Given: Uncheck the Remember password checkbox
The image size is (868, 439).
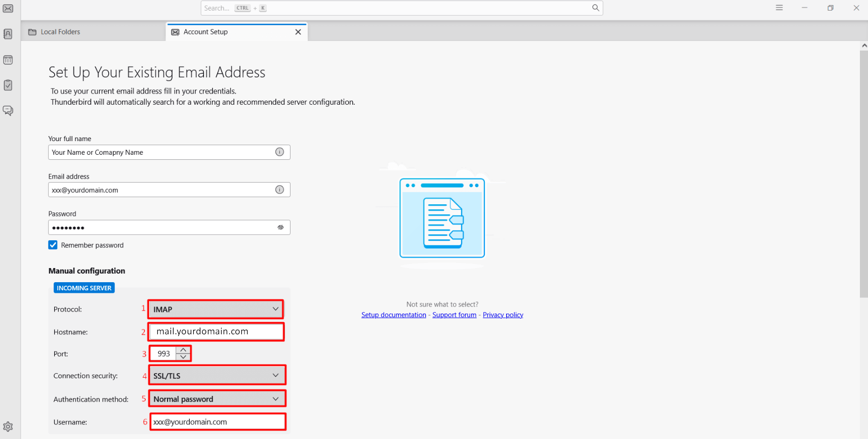Looking at the screenshot, I should [x=53, y=245].
